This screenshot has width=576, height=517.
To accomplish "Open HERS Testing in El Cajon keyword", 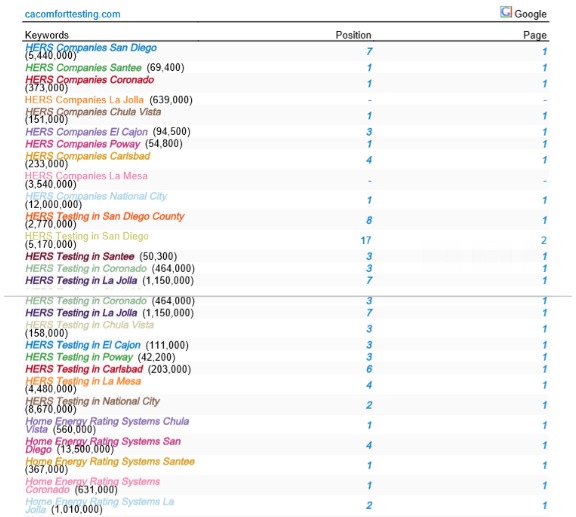I will tap(83, 345).
